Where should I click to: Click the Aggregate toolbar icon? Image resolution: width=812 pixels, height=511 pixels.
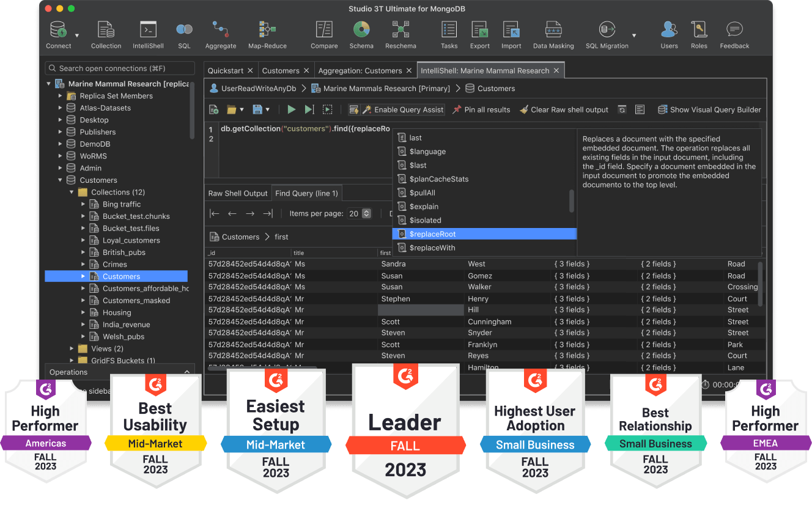pos(220,35)
